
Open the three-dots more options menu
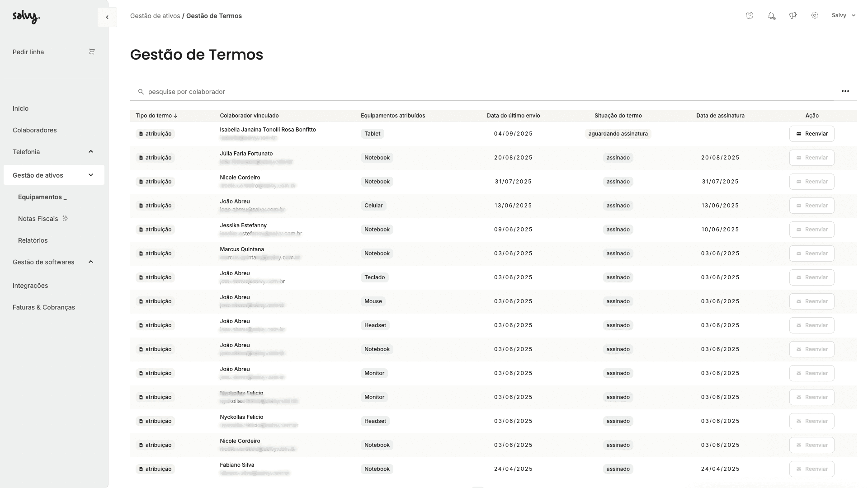point(845,91)
